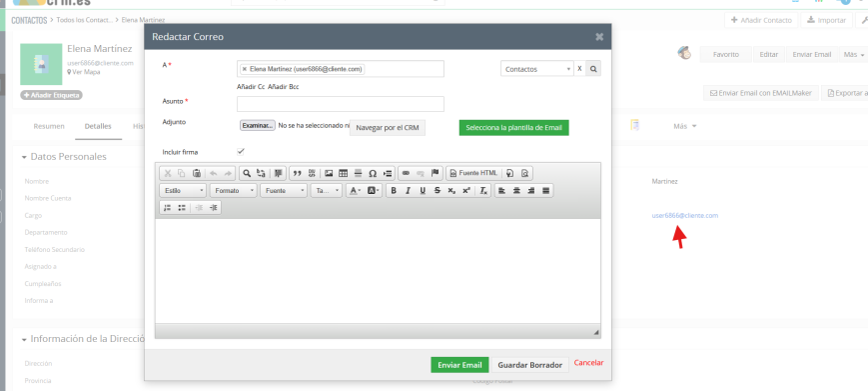Image resolution: width=868 pixels, height=391 pixels.
Task: Insert an anchor with the flag icon
Action: (434, 173)
